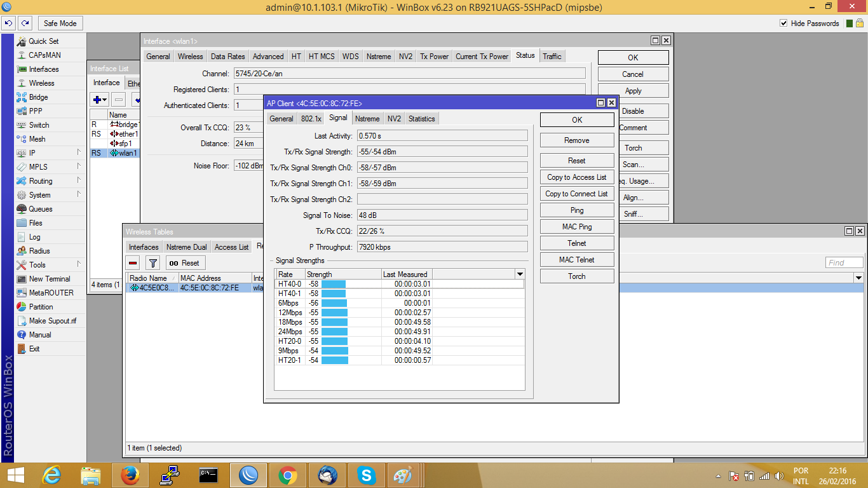Open column dropdown arrow in Signal Strengths table
868x488 pixels.
coord(520,274)
